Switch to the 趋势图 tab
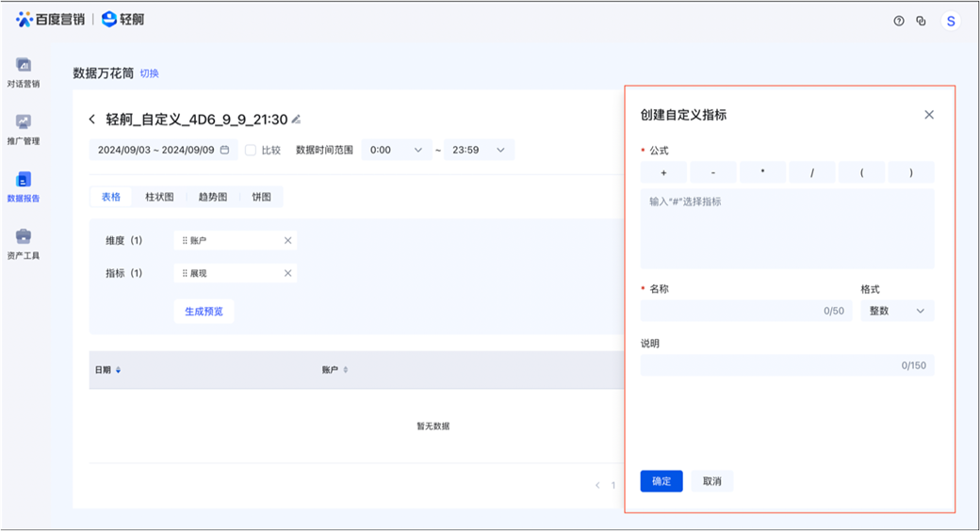Viewport: 980px width, 531px height. pyautogui.click(x=212, y=197)
